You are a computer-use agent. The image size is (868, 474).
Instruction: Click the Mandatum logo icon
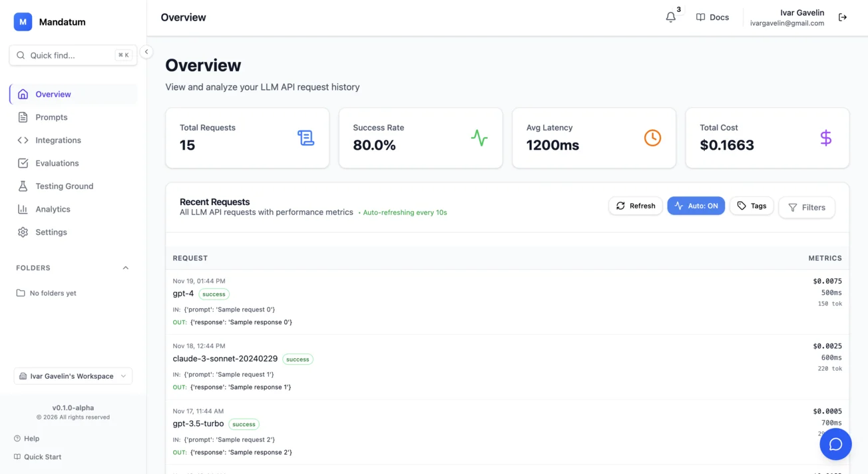click(x=23, y=22)
